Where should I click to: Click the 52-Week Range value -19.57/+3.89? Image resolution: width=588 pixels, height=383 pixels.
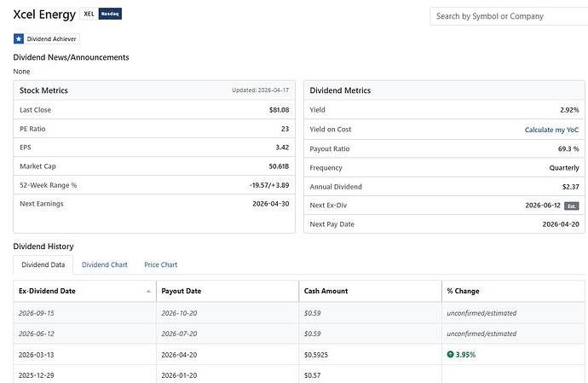(269, 185)
